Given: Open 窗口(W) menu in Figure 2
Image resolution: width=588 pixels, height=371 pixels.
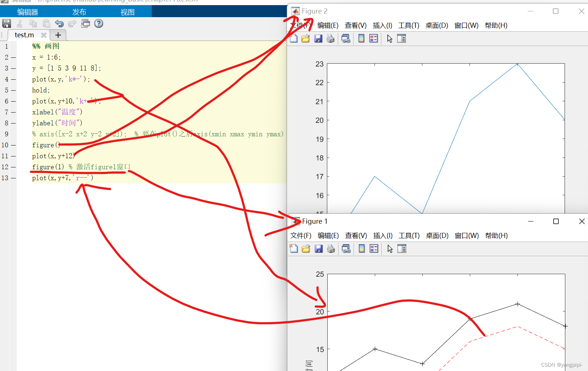Looking at the screenshot, I should tap(466, 25).
